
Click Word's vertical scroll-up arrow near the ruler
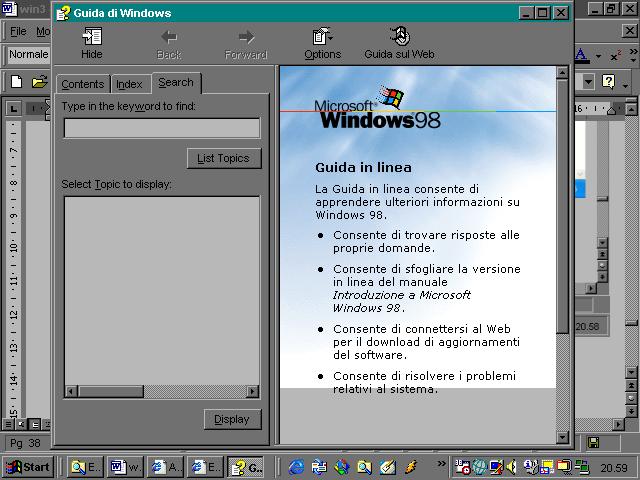tap(631, 109)
